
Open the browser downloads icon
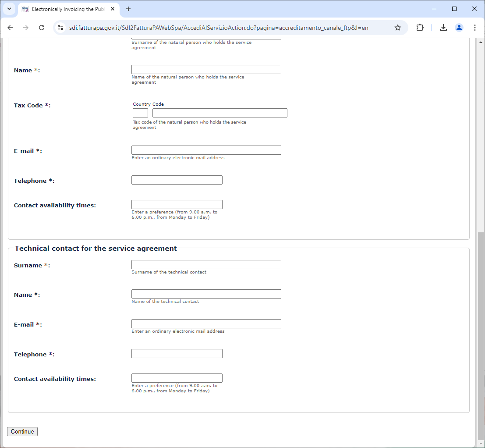click(x=443, y=28)
